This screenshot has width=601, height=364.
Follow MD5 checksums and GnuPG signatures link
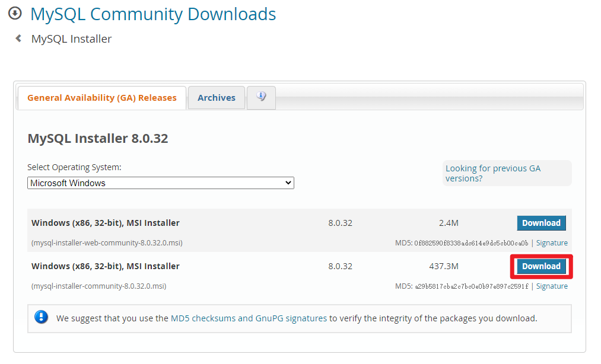[249, 318]
